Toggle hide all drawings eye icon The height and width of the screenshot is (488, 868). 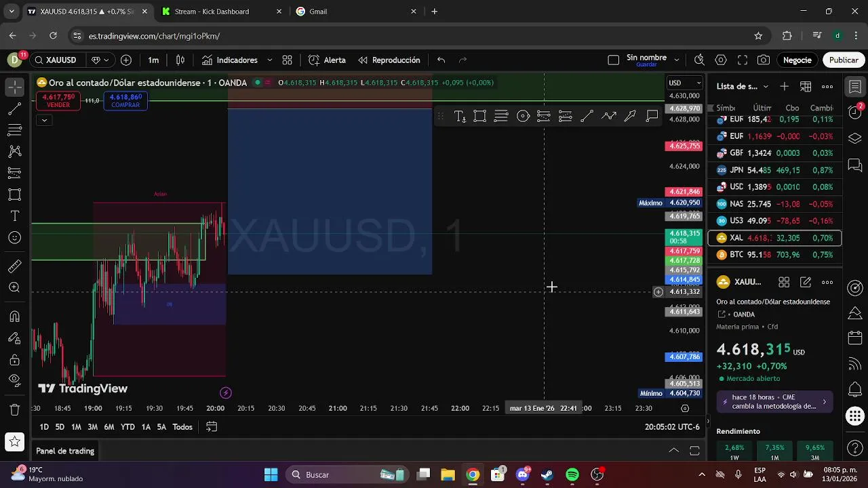[14, 381]
